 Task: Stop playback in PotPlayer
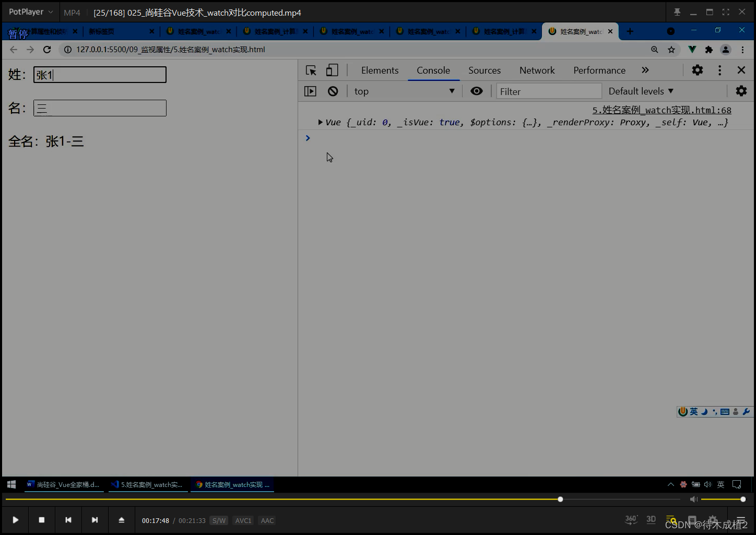(42, 520)
